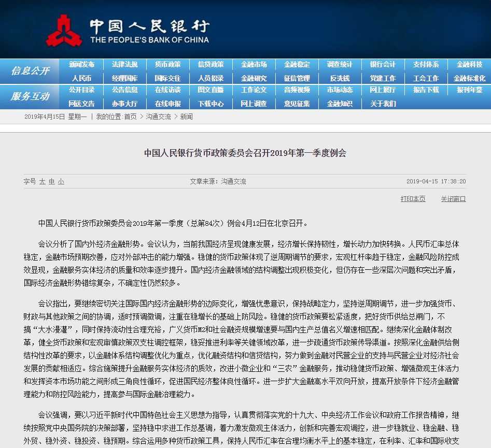This screenshot has height=448, width=491.
Task: Open 货币政策 menu item
Action: coord(168,64)
